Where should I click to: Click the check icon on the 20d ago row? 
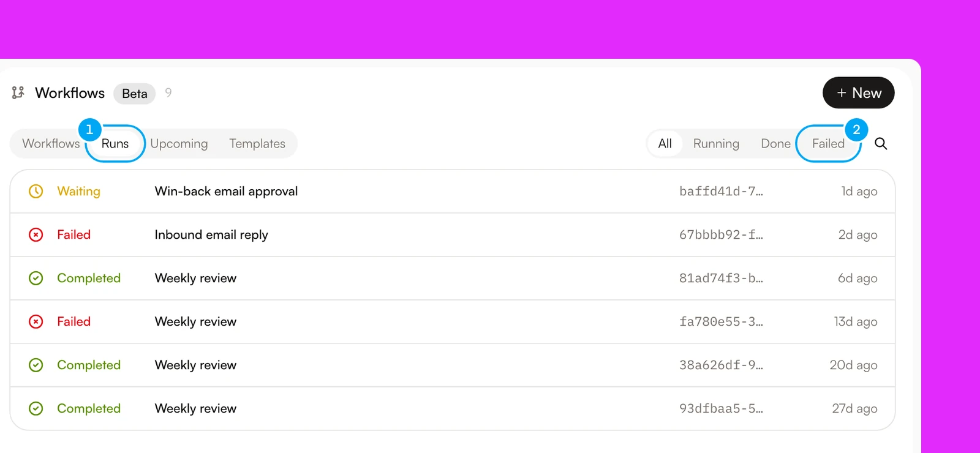(x=36, y=365)
